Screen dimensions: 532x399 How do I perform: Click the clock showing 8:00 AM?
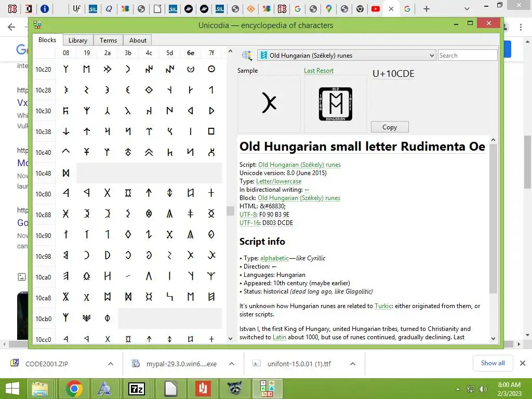click(x=509, y=385)
